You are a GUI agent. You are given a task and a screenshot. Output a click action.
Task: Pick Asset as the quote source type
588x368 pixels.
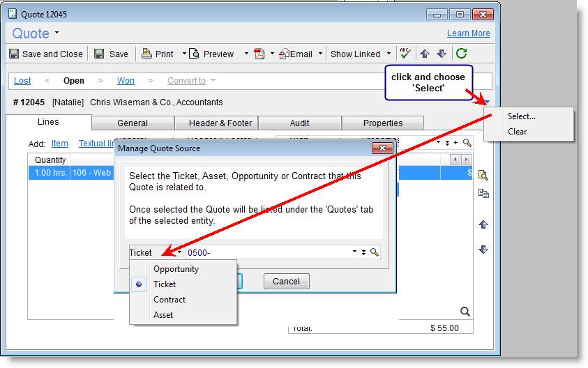(x=163, y=315)
